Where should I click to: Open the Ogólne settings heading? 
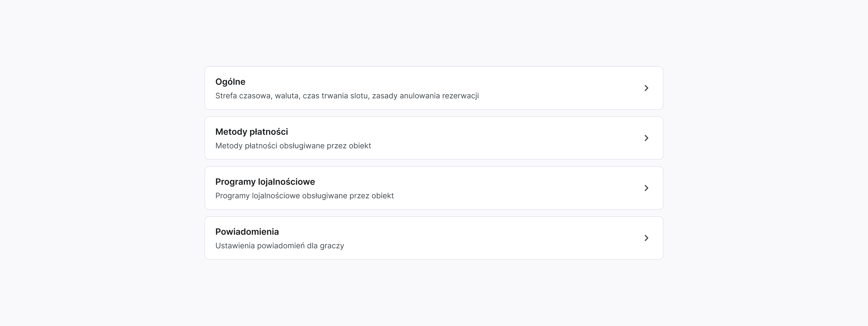coord(230,82)
